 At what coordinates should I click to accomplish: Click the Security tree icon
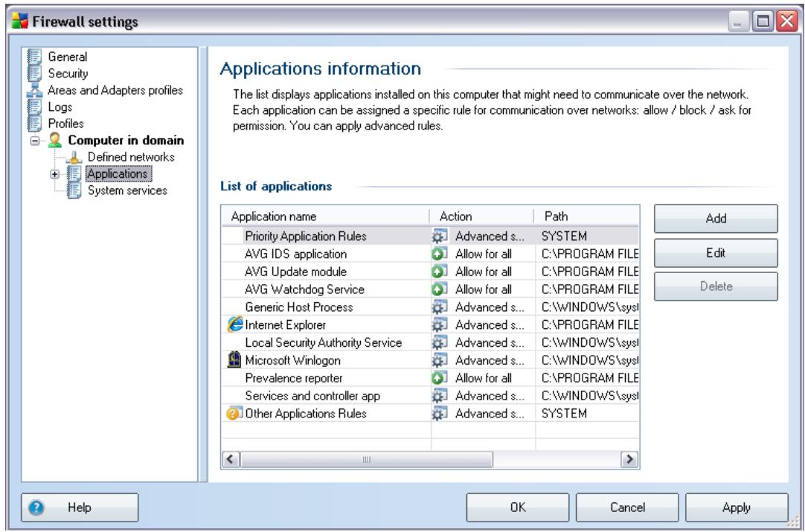pyautogui.click(x=34, y=74)
